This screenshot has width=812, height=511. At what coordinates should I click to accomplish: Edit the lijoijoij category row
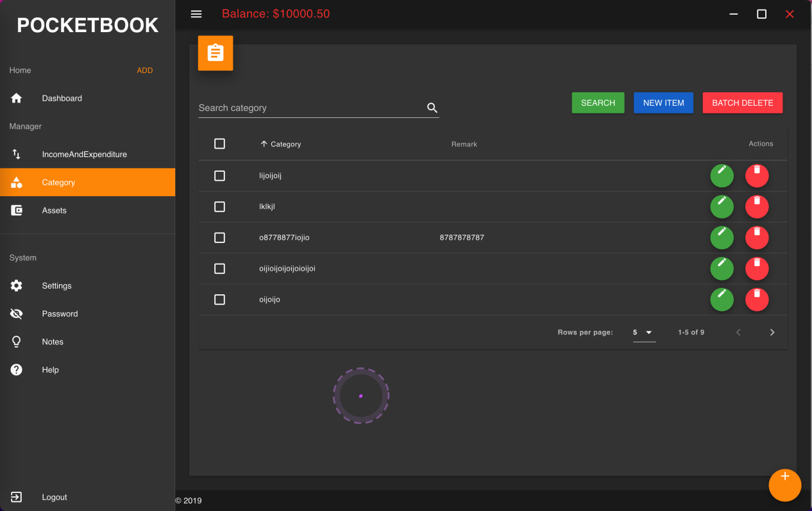point(722,176)
